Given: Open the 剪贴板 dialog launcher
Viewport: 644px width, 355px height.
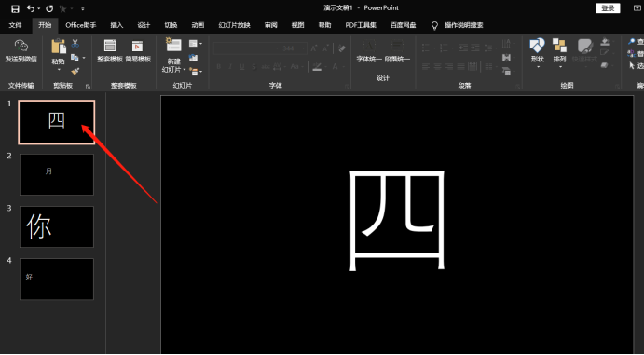Looking at the screenshot, I should click(88, 87).
